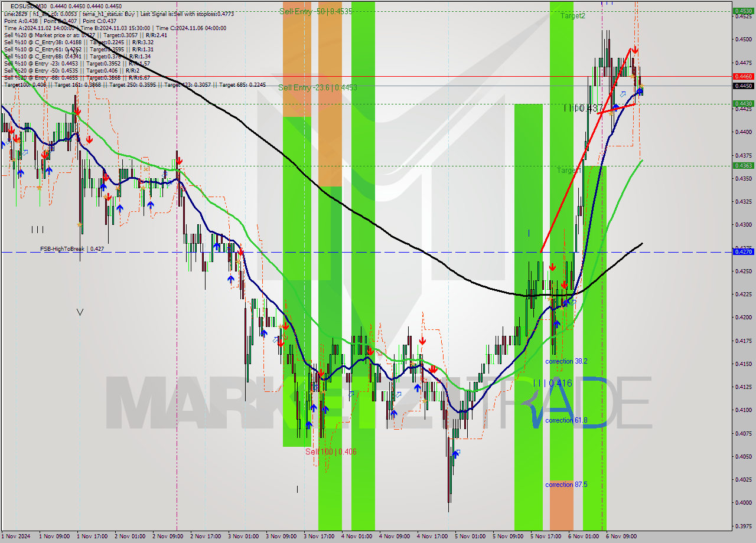
Task: Click the '2 Nov 09:00' time axis label
Action: pos(168,537)
